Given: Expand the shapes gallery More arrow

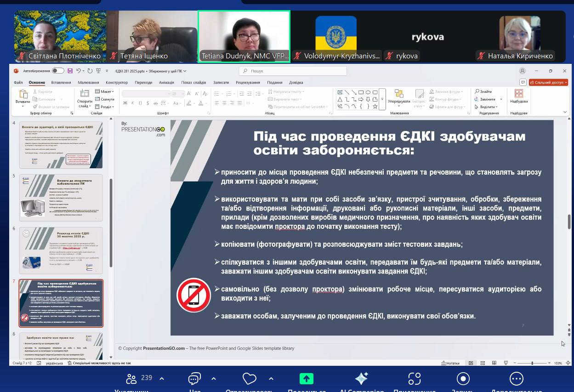Looking at the screenshot, I should point(382,99).
